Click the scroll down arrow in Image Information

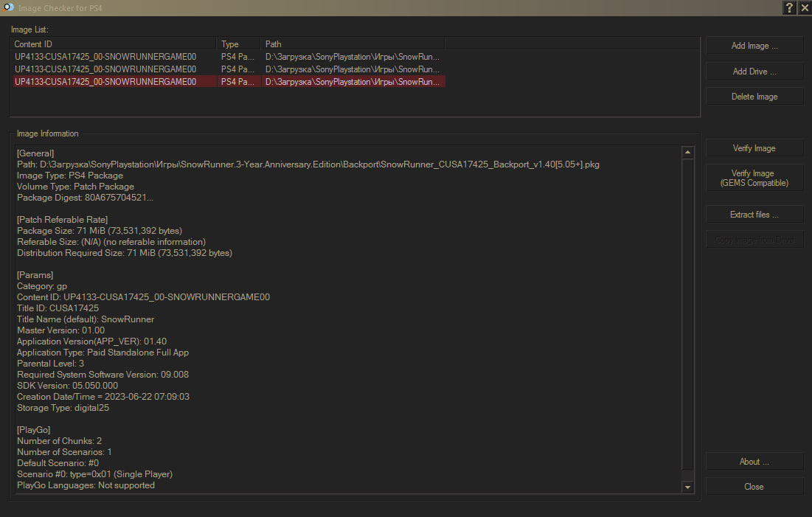(x=687, y=487)
